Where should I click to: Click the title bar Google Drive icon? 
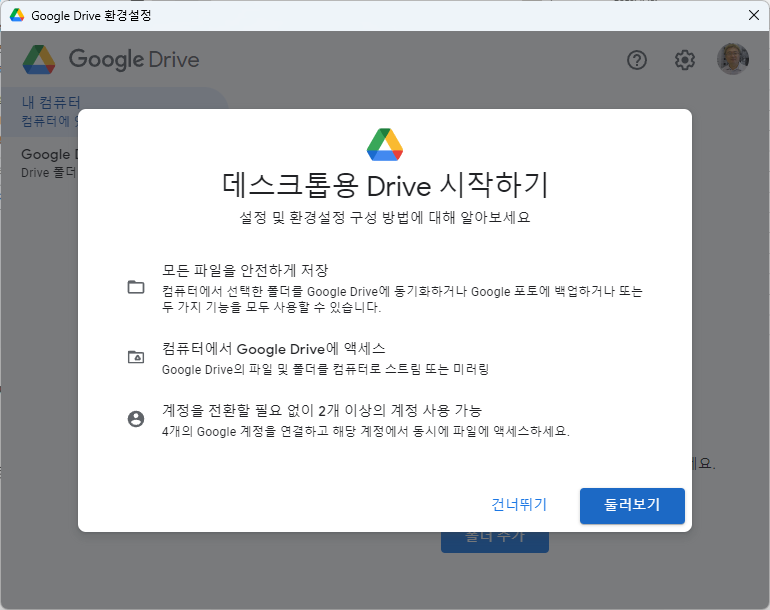[17, 15]
